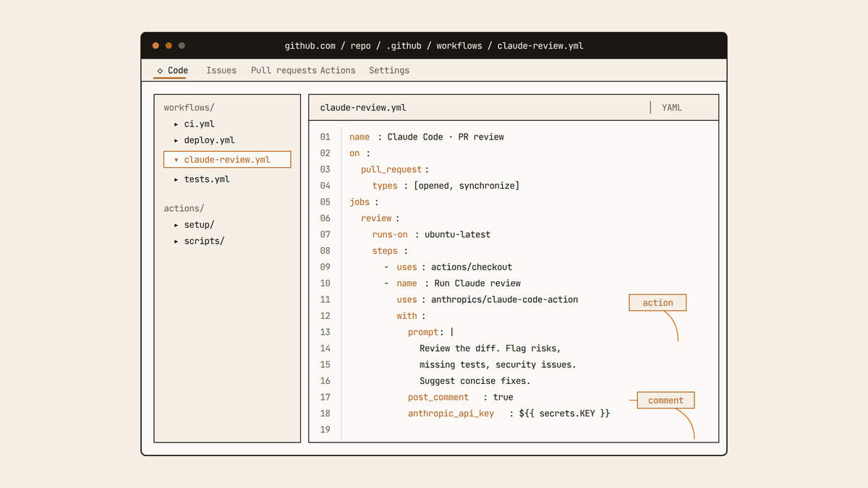Click 'Review the diff. Flag risks,' line

point(490,348)
